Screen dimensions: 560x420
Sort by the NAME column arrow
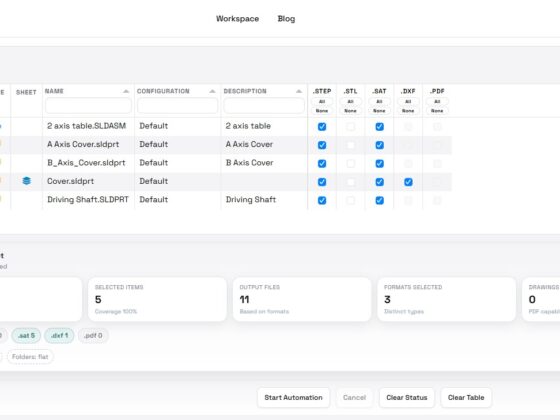point(126,91)
